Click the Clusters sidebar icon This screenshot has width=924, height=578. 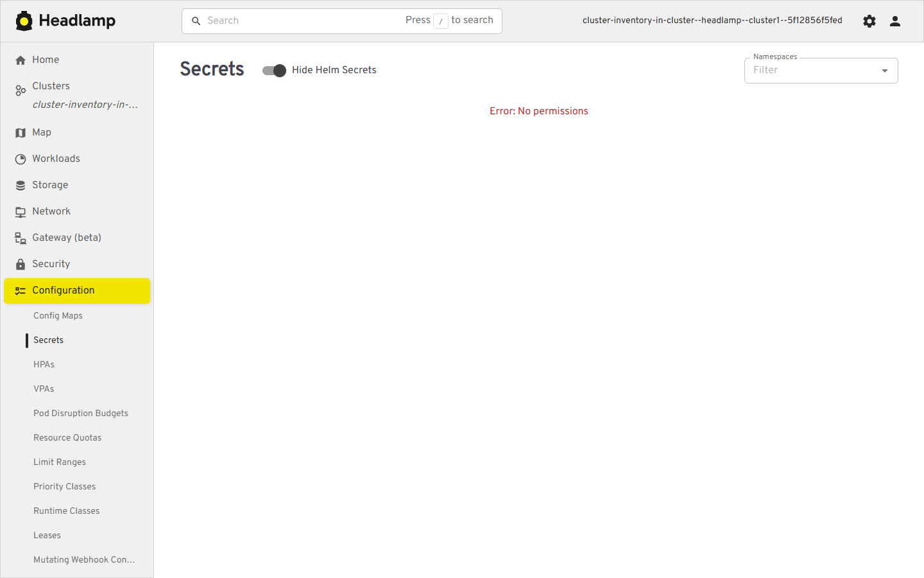21,91
